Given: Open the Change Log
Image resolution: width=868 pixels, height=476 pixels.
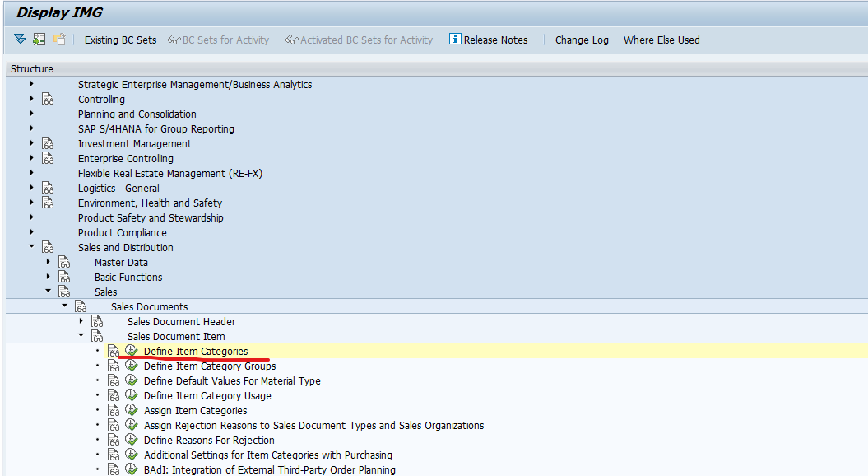Looking at the screenshot, I should click(x=582, y=40).
